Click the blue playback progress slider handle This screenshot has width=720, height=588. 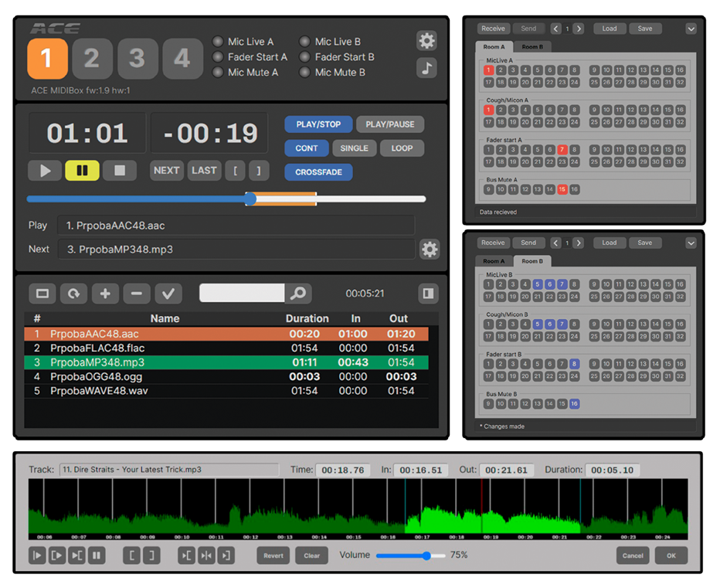(x=250, y=199)
